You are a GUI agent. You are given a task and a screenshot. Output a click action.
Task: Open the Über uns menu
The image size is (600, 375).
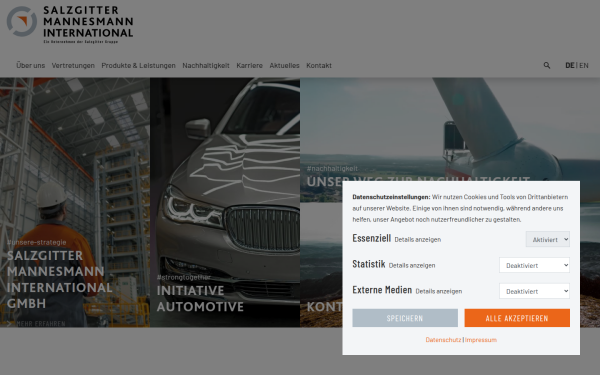click(x=31, y=65)
